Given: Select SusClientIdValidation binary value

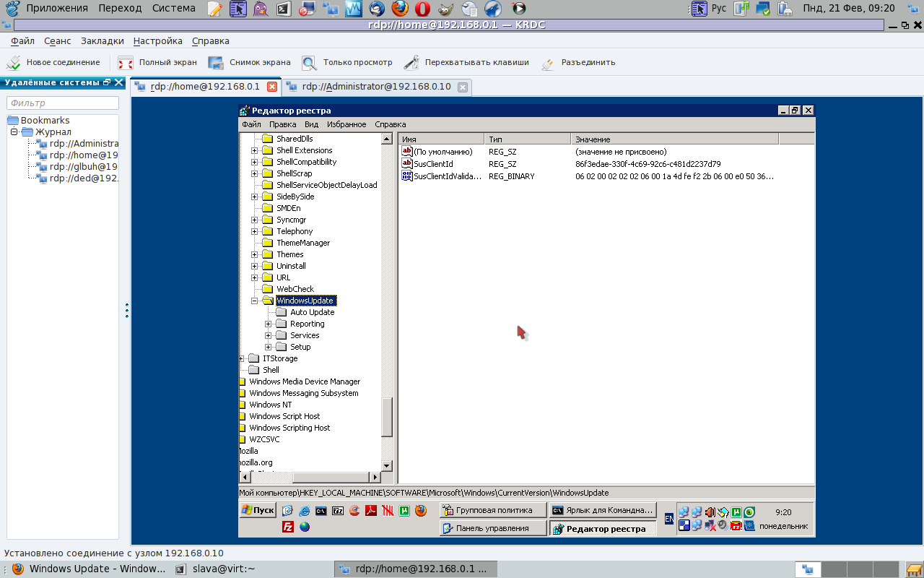Looking at the screenshot, I should 447,176.
